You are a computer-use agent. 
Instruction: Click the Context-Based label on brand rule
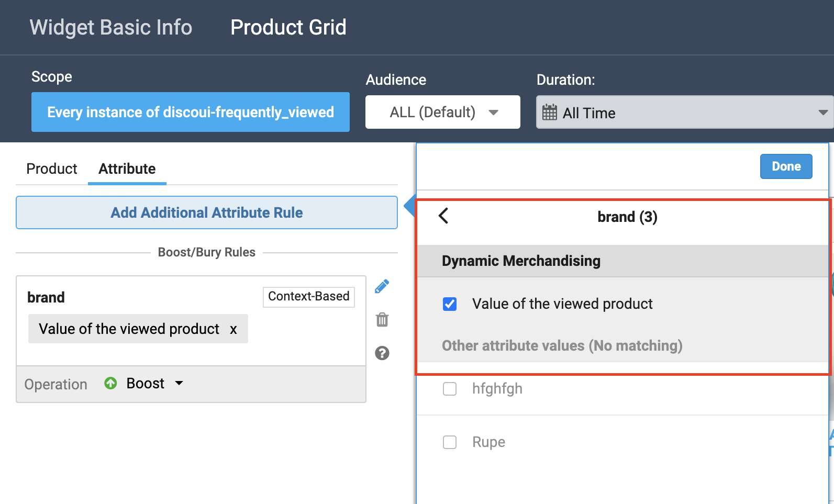point(308,296)
